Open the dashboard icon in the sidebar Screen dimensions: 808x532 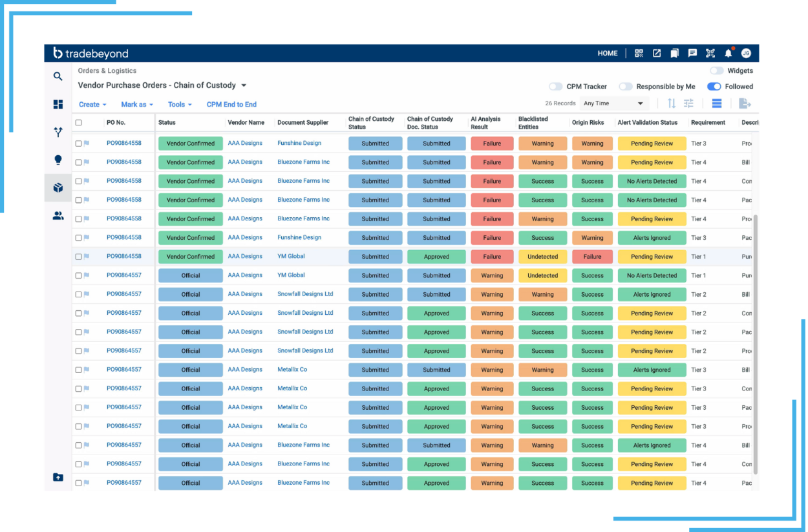pyautogui.click(x=58, y=104)
